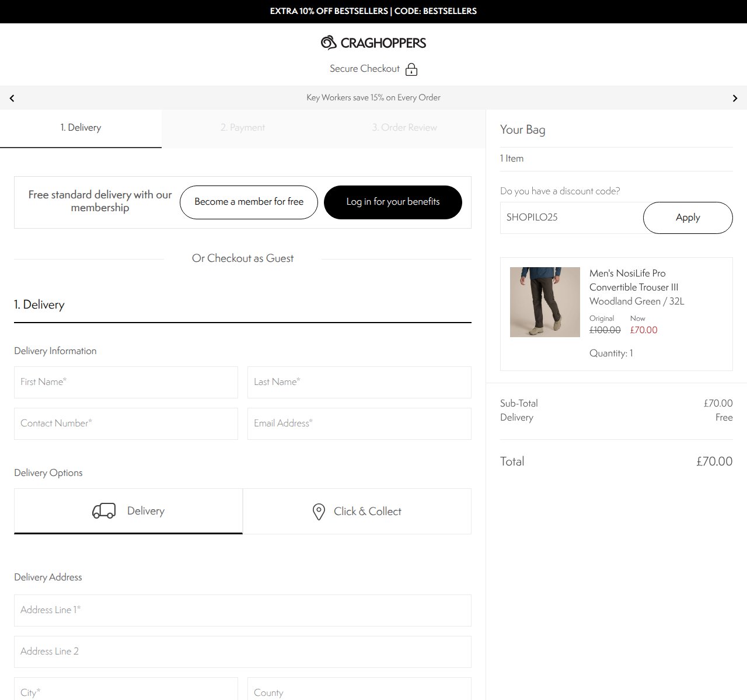Focus the County field
This screenshot has height=700, width=747.
tap(359, 689)
